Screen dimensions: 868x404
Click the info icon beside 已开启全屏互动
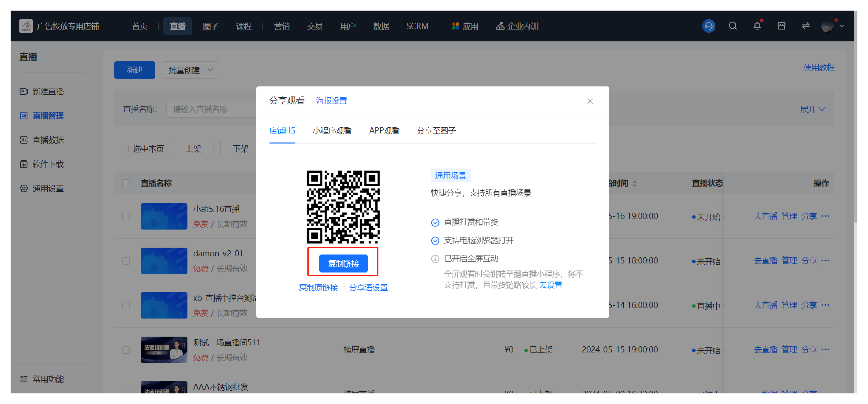[x=435, y=259]
